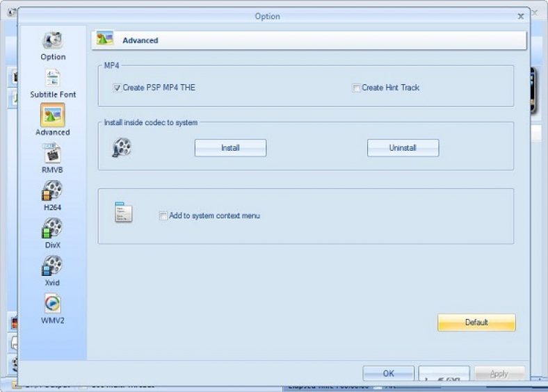Open the RMVB encoder settings

pos(52,158)
